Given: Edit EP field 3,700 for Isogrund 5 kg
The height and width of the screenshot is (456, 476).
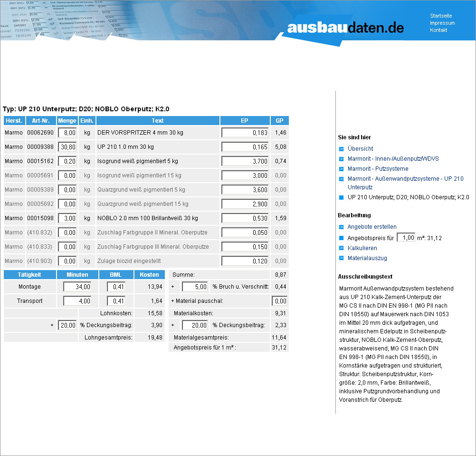Looking at the screenshot, I should click(x=245, y=161).
